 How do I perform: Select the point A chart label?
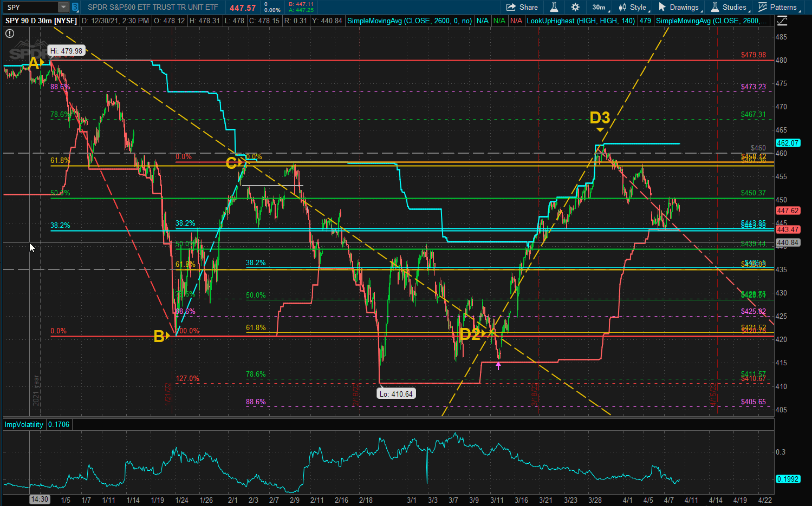click(x=34, y=63)
